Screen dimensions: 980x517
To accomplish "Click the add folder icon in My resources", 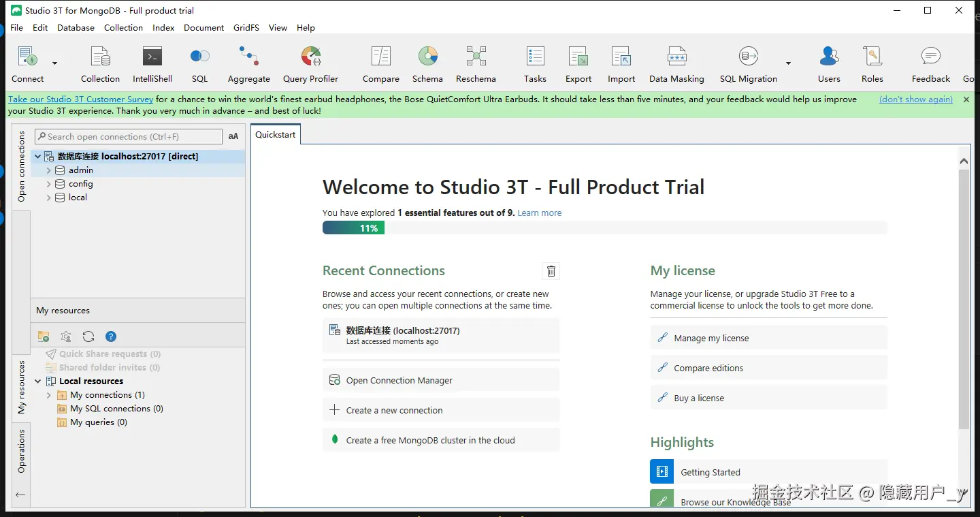I will [x=44, y=336].
